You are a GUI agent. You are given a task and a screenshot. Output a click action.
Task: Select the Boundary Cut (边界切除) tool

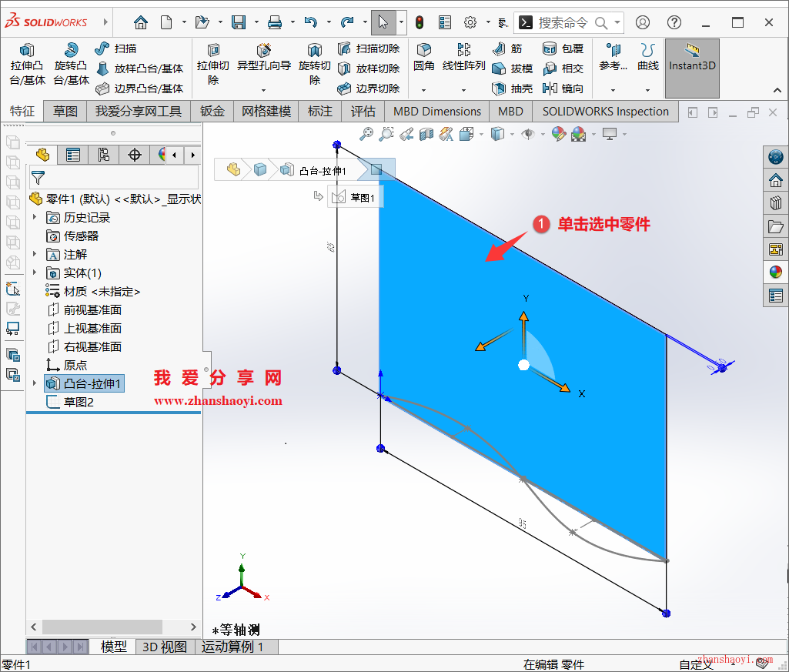(x=369, y=89)
